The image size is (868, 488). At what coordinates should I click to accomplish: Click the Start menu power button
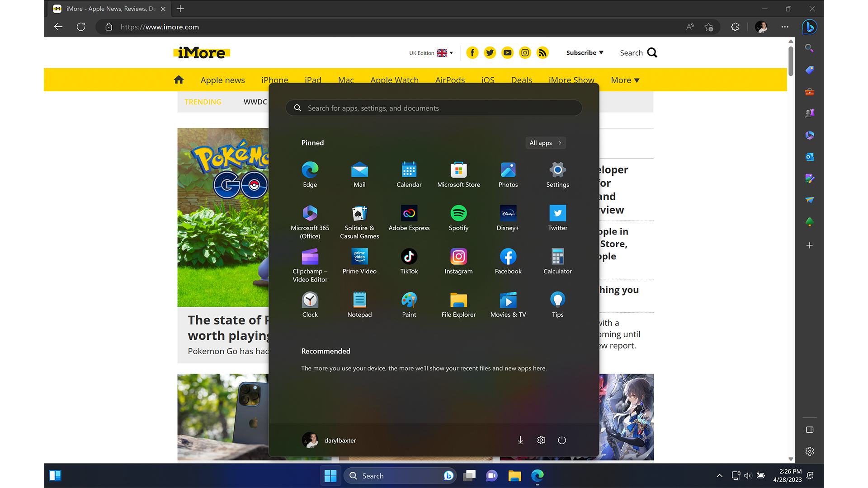point(562,440)
